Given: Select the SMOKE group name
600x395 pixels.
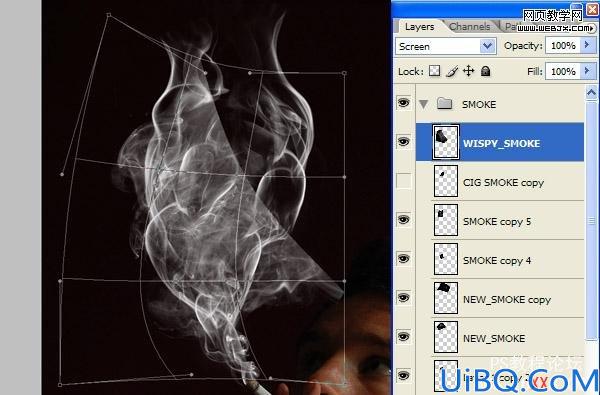Looking at the screenshot, I should point(479,104).
